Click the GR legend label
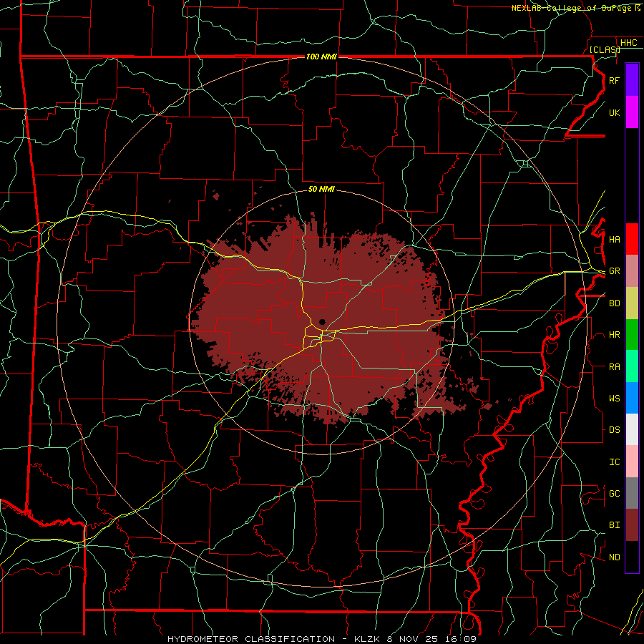 point(614,271)
